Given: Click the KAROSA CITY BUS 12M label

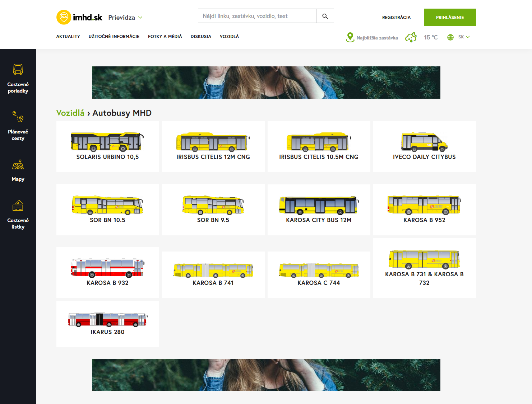Looking at the screenshot, I should click(x=319, y=220).
